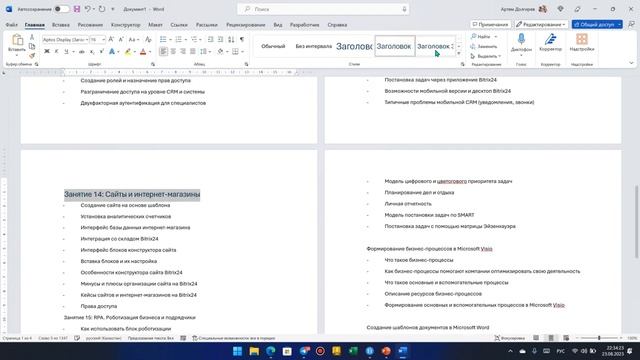Open the Home (Главная) tab
The width and height of the screenshot is (640, 360).
click(35, 25)
